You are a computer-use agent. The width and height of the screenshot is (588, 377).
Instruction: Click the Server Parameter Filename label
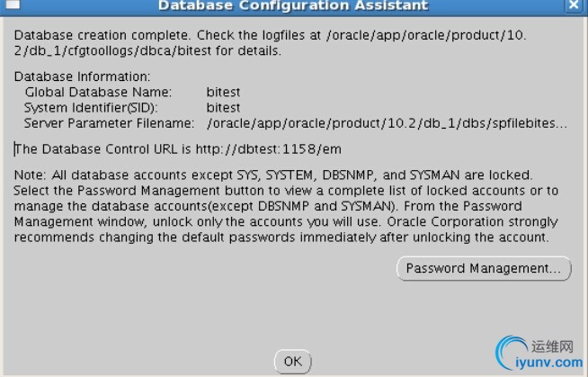(x=109, y=123)
